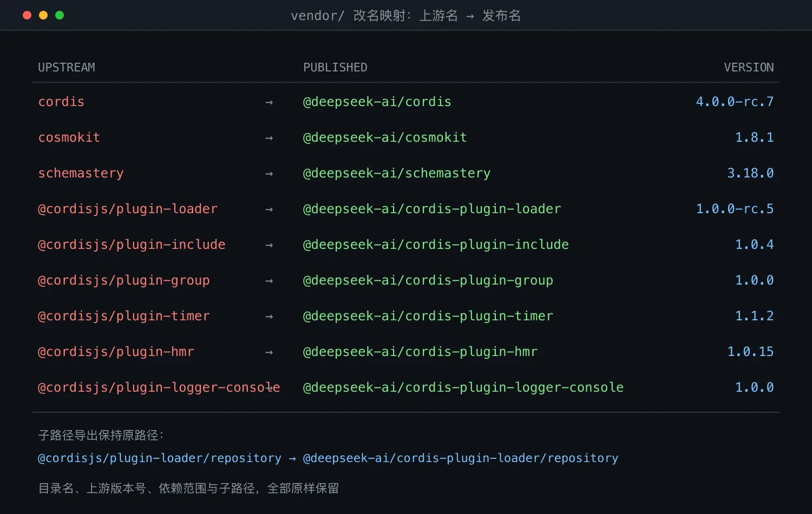Screen dimensions: 812x514
Task: Select published '@deepseek-ai/cordis-plugin-group'
Action: tap(428, 280)
